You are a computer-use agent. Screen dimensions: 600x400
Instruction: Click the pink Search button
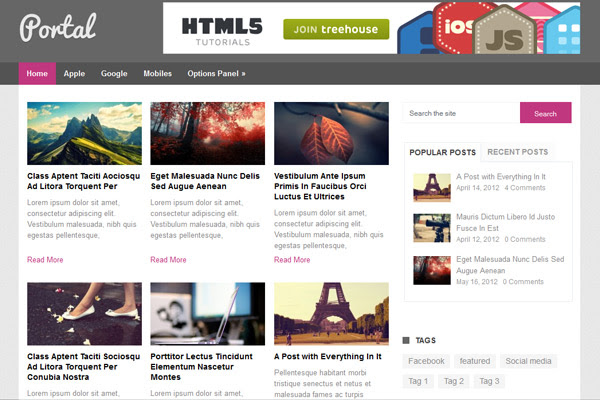(545, 113)
